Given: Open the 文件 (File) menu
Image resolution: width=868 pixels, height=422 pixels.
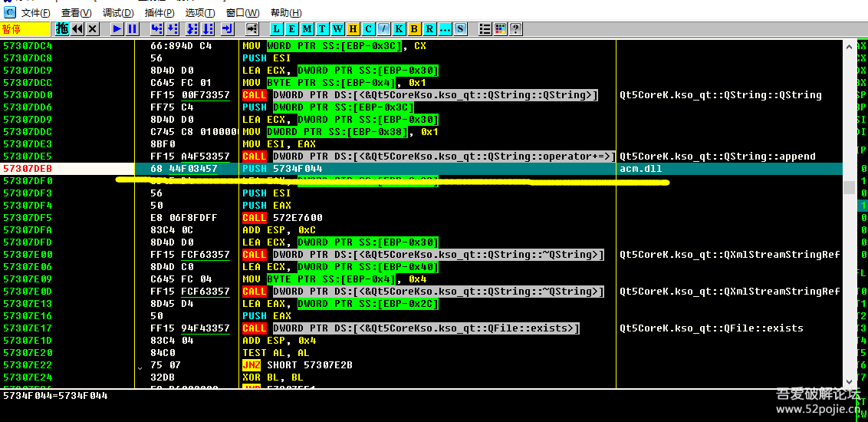Looking at the screenshot, I should coord(36,13).
